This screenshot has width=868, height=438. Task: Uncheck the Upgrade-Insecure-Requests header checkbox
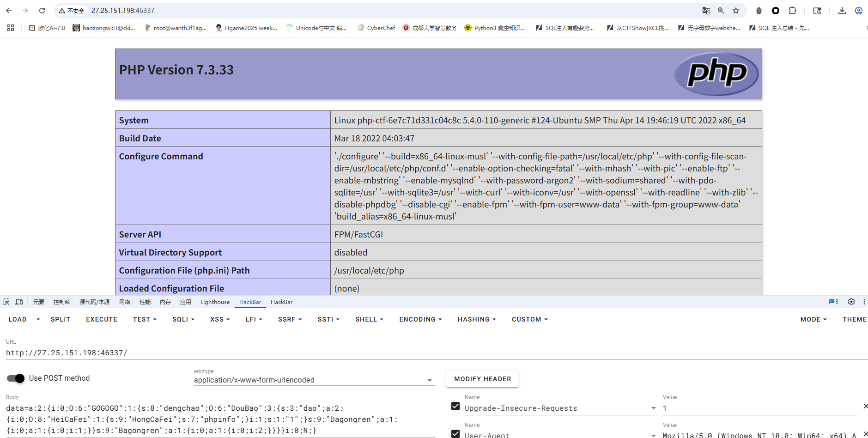[455, 406]
